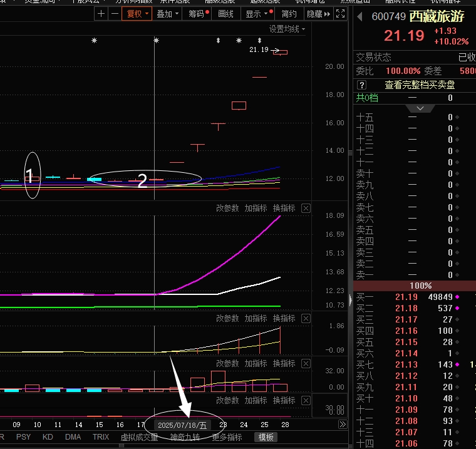476x449 pixels.
Task: Click 换指标 in the top indicator panel
Action: point(284,209)
